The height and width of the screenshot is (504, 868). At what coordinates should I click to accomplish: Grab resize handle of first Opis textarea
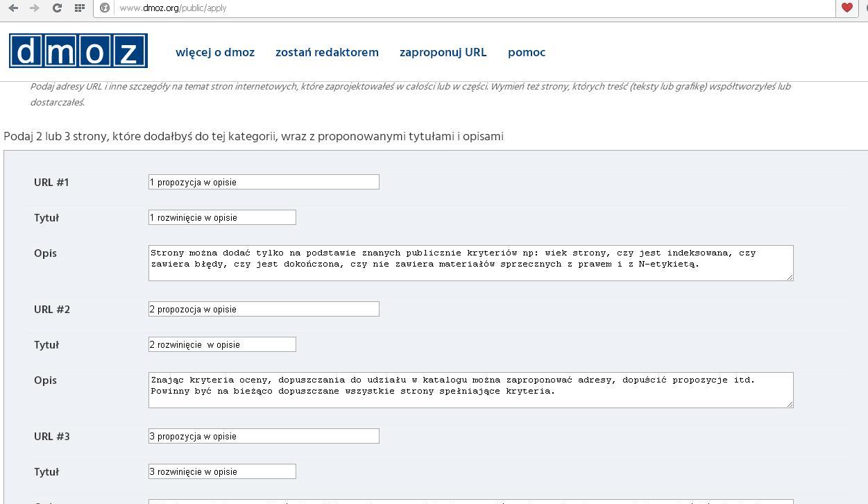[790, 277]
